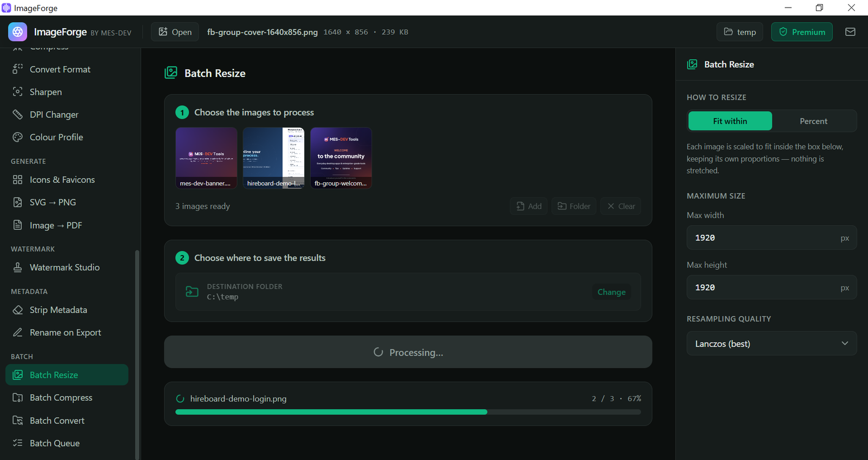Click the Icons & Favicons grid icon

(x=18, y=180)
